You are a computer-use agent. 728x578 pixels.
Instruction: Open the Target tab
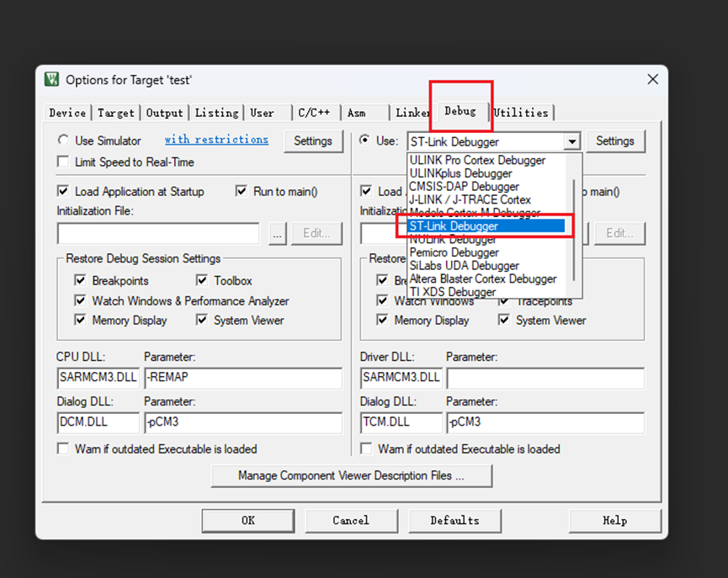[x=116, y=113]
